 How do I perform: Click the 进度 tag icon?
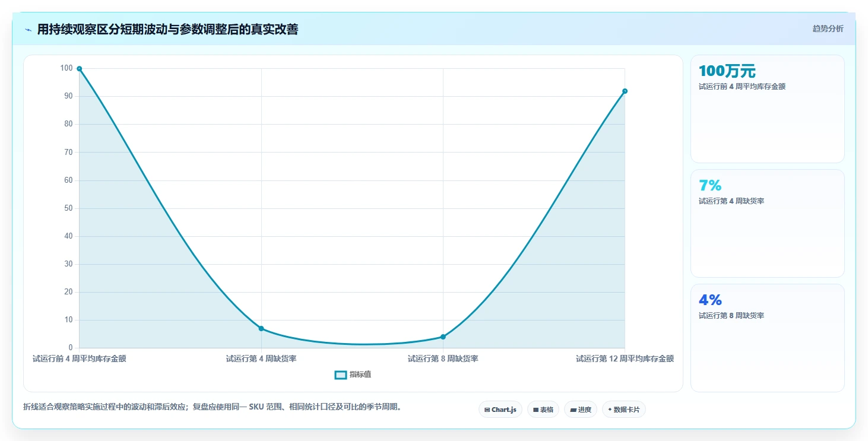(573, 410)
